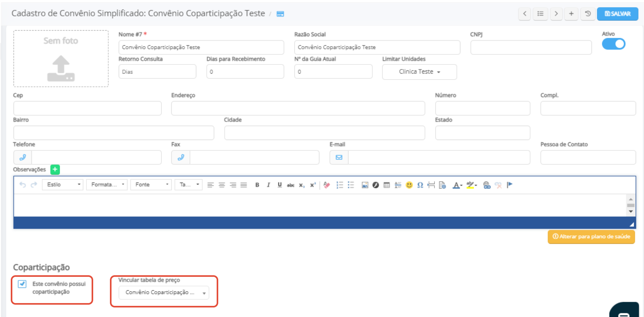Click Alterar para plano de saúde button
Image resolution: width=644 pixels, height=317 pixels.
(591, 237)
